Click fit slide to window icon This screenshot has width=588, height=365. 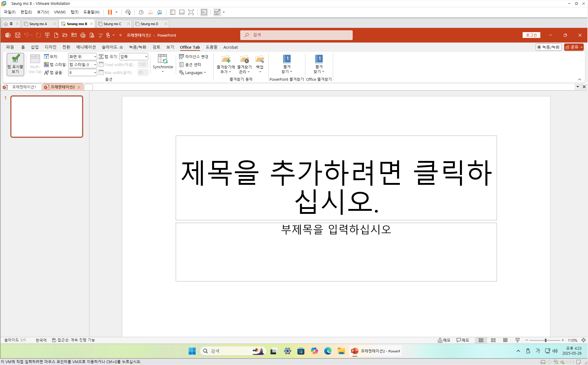583,340
